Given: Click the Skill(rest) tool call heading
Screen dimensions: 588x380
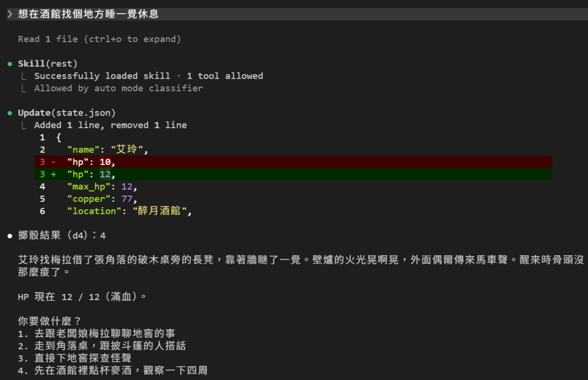Looking at the screenshot, I should pos(48,64).
